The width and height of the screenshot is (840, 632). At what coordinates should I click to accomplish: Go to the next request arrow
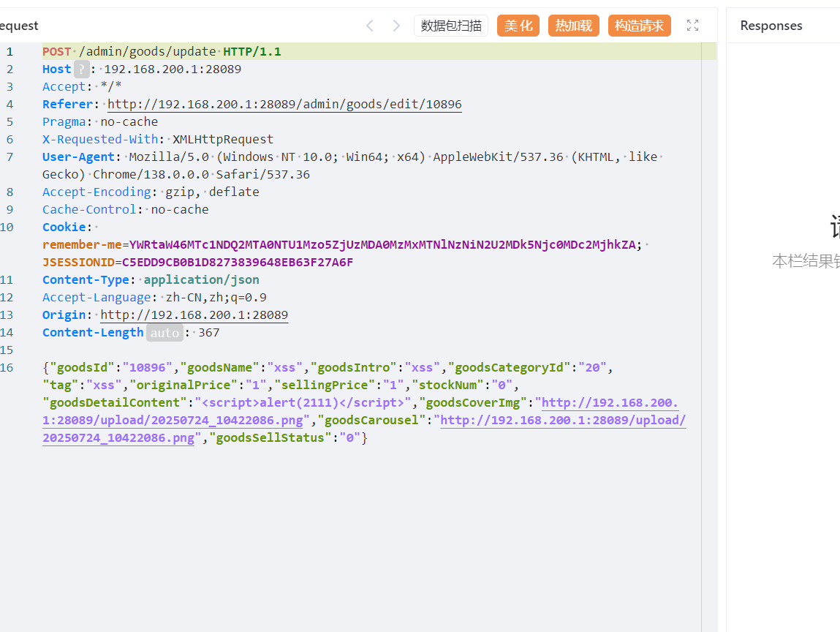(x=396, y=26)
